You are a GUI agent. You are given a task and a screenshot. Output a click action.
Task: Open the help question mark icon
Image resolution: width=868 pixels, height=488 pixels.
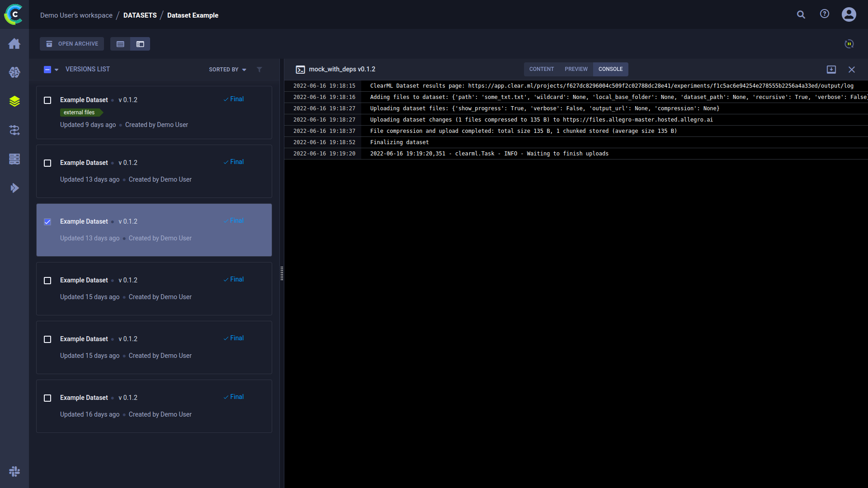825,14
